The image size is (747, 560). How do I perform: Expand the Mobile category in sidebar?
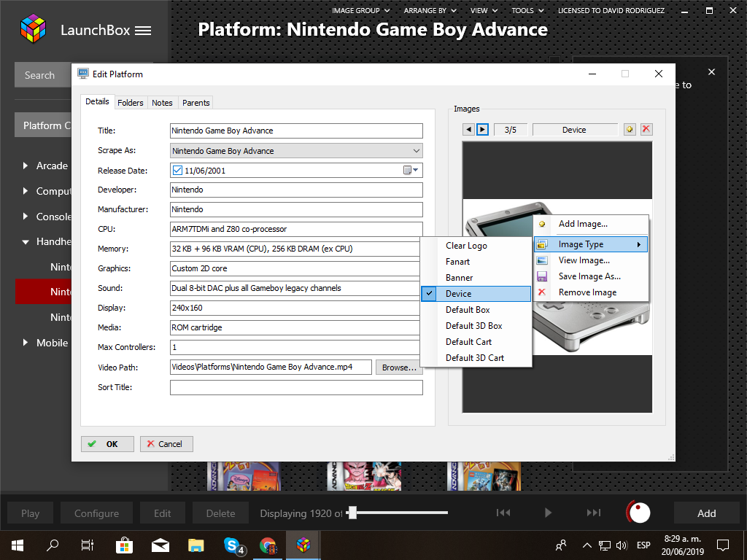[26, 343]
